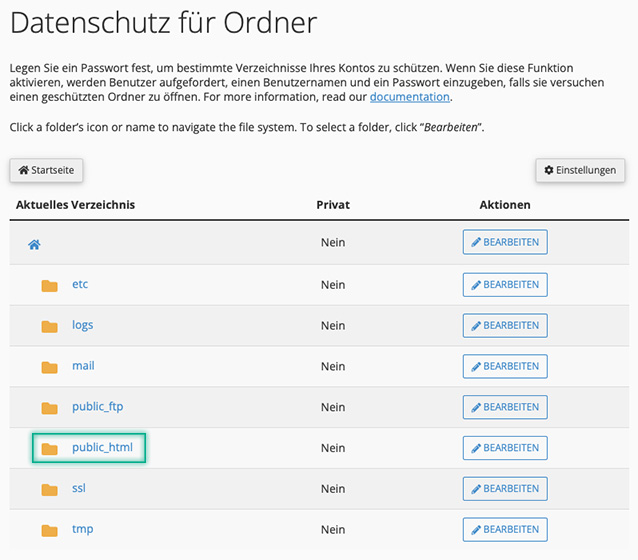The width and height of the screenshot is (638, 560).
Task: Click the logs folder icon
Action: click(x=50, y=326)
